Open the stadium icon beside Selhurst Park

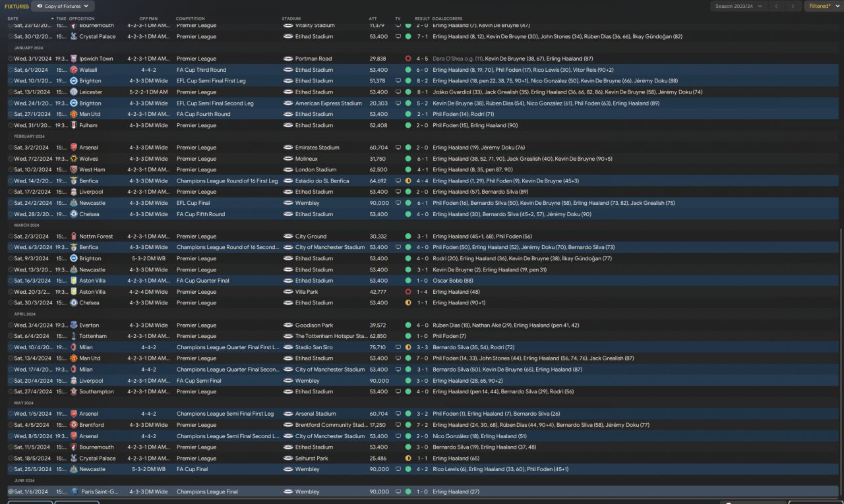pos(287,459)
